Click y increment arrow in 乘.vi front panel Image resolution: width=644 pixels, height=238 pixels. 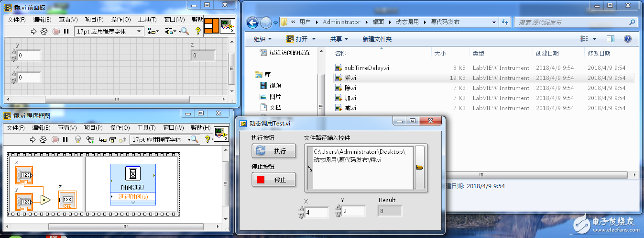pos(14,52)
